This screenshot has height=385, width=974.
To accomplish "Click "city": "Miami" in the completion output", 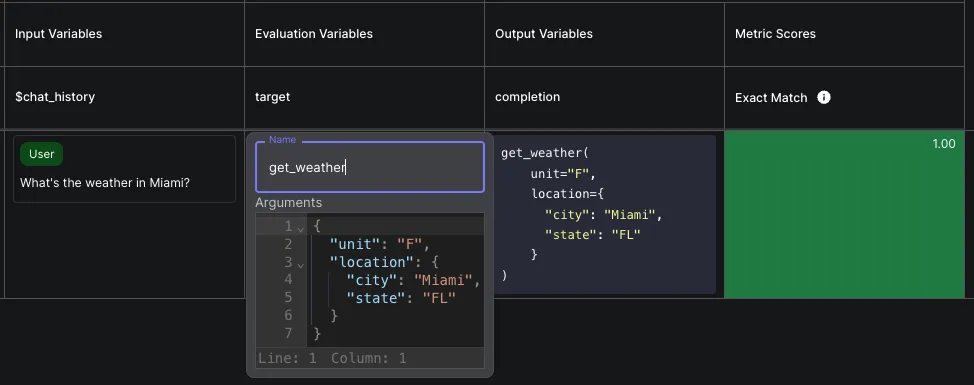I will [604, 215].
